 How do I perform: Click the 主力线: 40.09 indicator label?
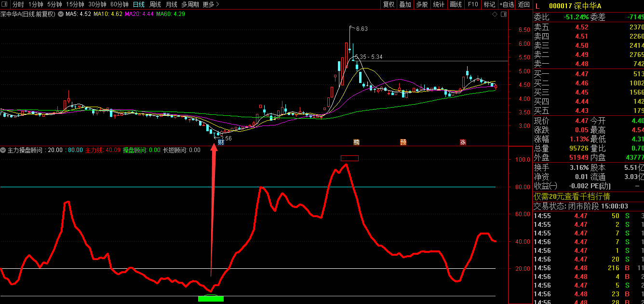point(103,150)
